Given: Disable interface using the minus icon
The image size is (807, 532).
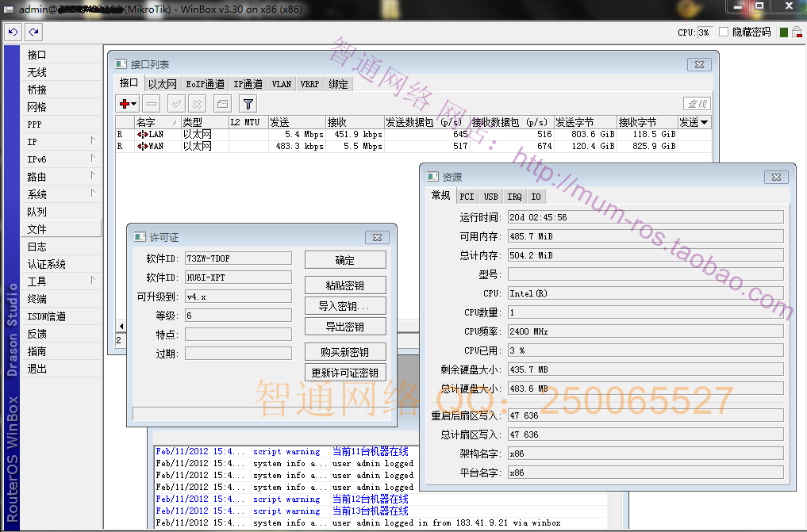Looking at the screenshot, I should coord(151,104).
